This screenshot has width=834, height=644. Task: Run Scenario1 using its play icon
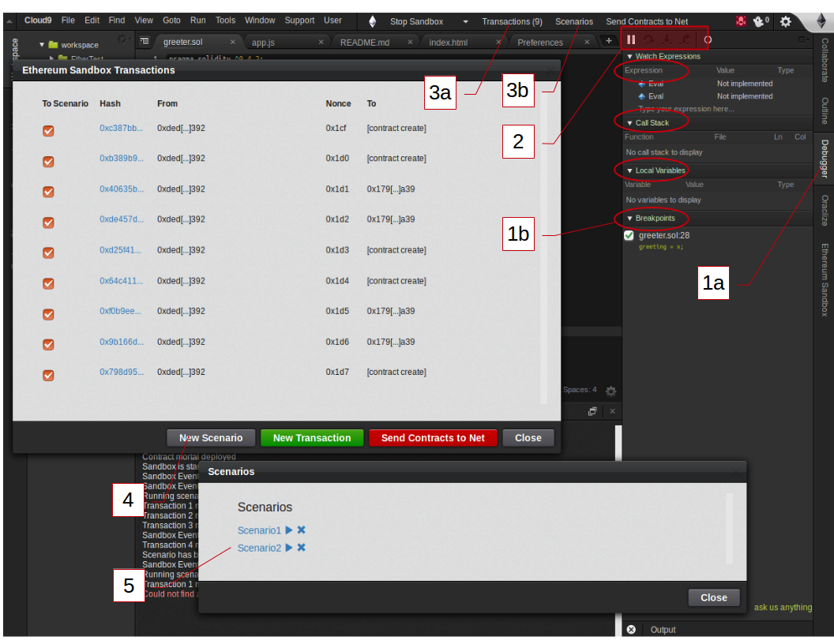[x=289, y=530]
